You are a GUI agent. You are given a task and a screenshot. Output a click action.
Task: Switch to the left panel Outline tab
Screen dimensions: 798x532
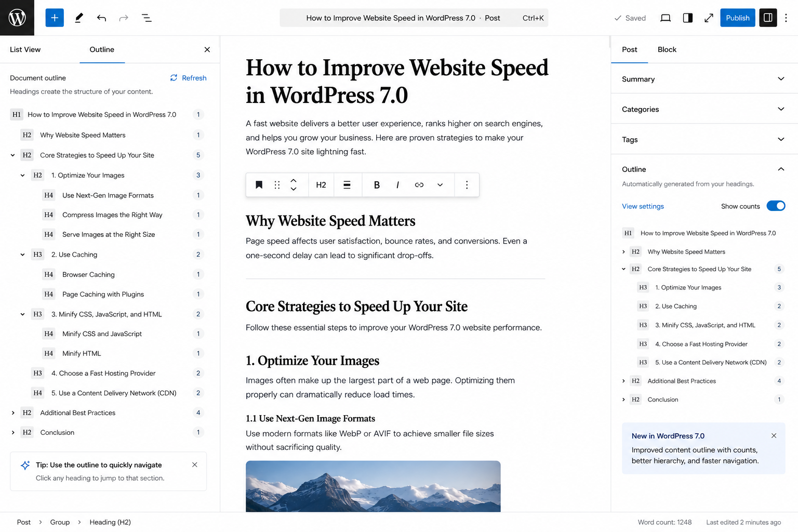coord(102,50)
